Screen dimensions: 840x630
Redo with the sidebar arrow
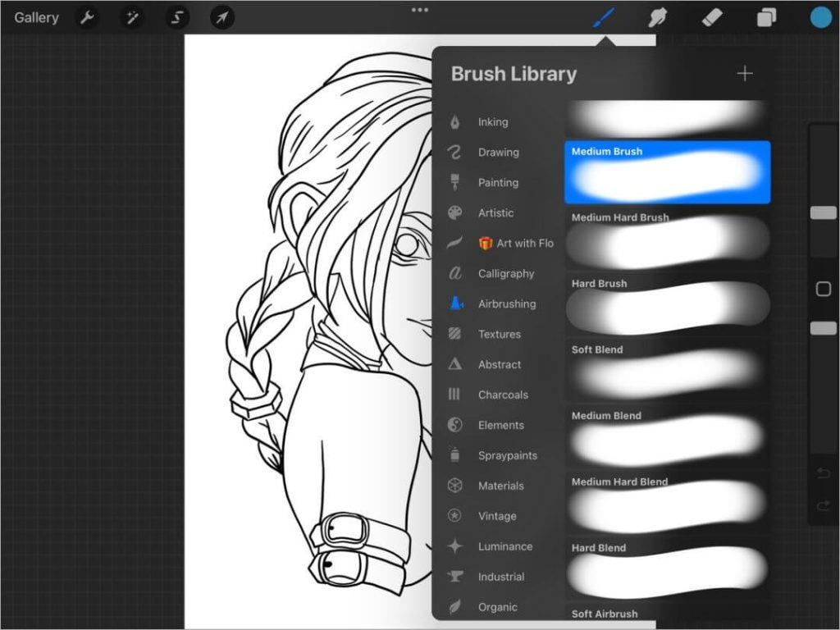824,505
